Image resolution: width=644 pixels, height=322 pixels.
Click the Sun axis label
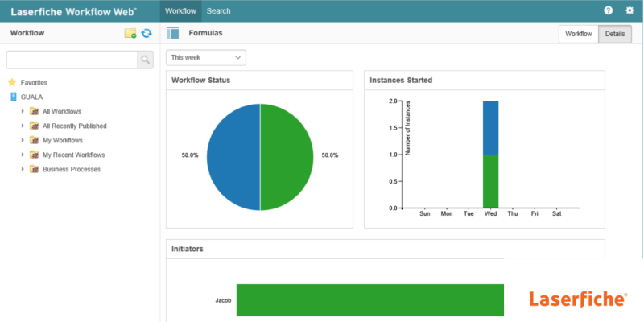(425, 214)
